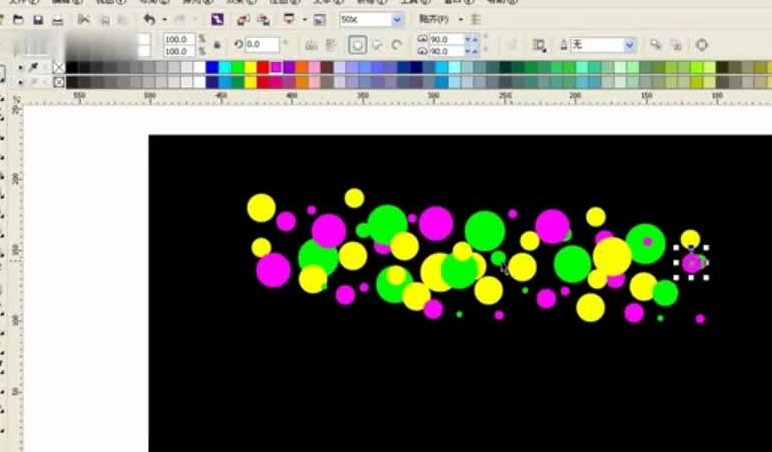Click the rotation angle icon before 0.0

click(x=238, y=45)
